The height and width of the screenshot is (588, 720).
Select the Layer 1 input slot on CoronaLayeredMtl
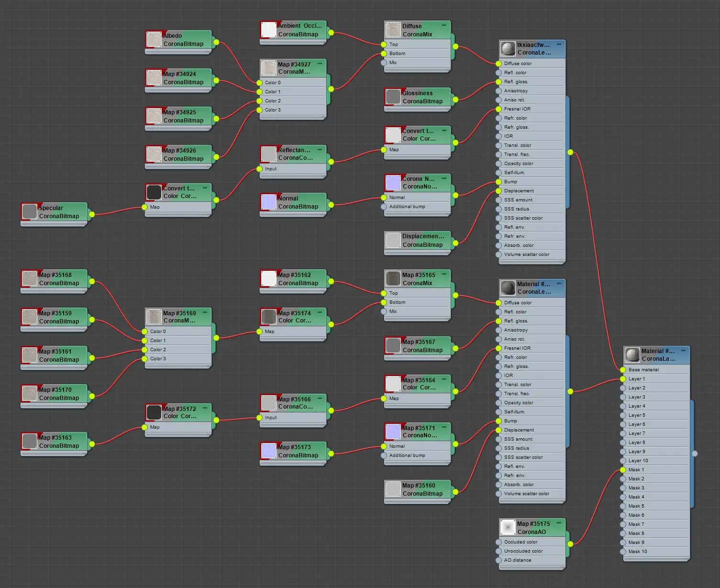[x=623, y=378]
